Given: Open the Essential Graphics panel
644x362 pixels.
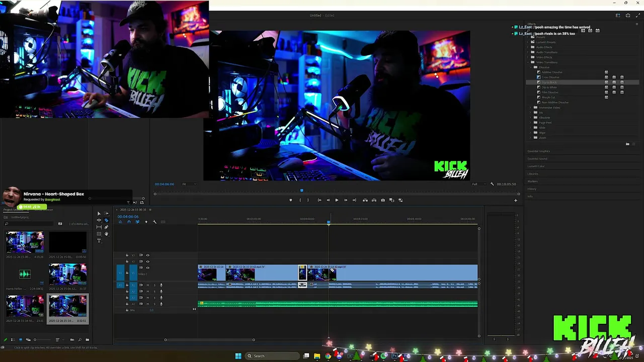Looking at the screenshot, I should click(x=538, y=151).
